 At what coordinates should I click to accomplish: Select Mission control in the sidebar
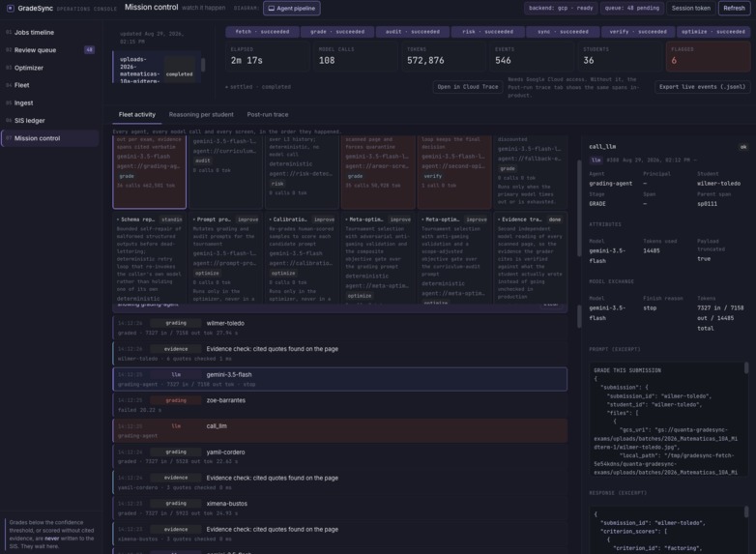pyautogui.click(x=50, y=138)
